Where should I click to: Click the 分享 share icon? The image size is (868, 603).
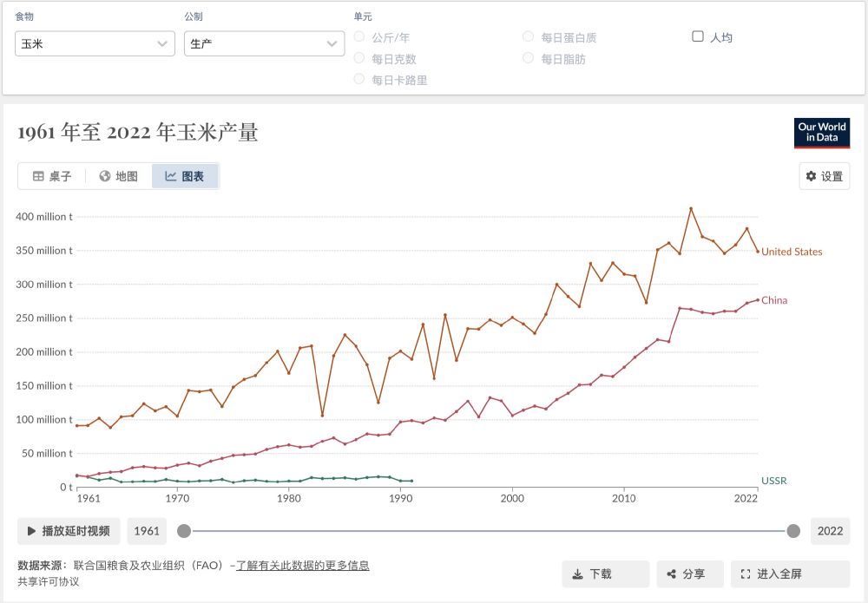(671, 574)
